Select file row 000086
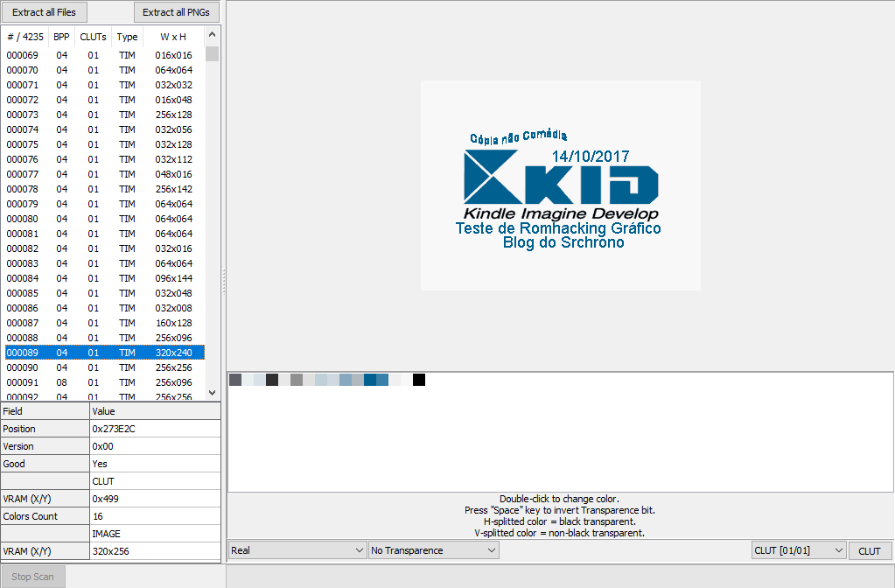This screenshot has height=588, width=895. pos(104,308)
